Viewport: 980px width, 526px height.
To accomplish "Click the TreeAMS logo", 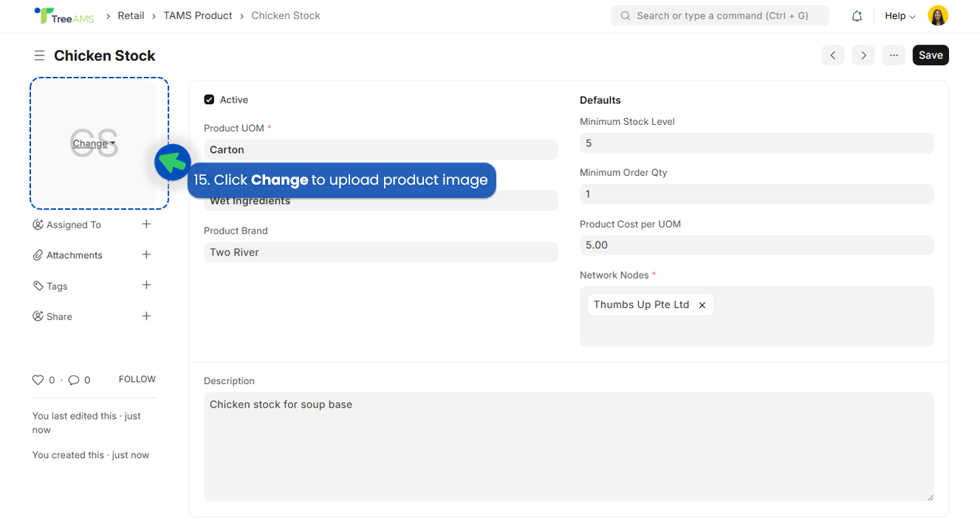I will [64, 16].
